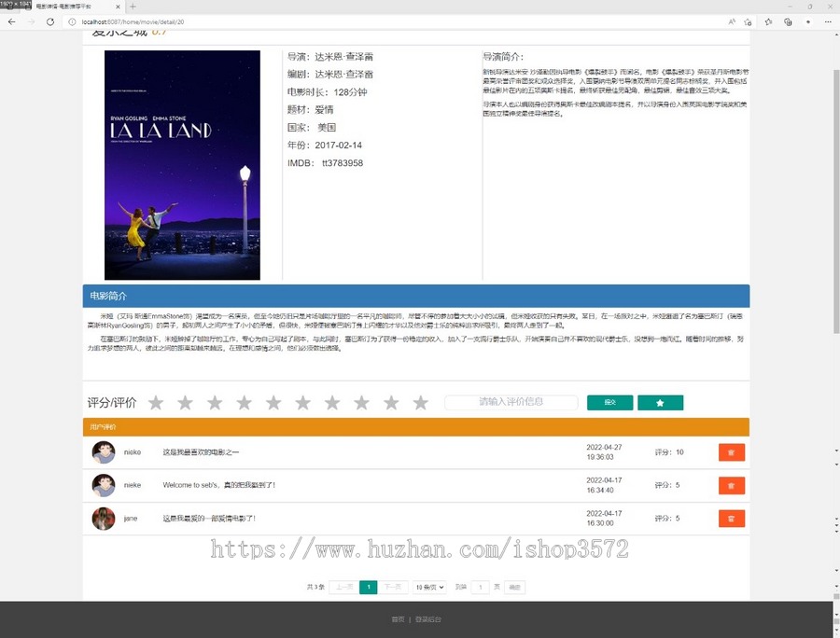This screenshot has height=638, width=840.
Task: Open the 10 条/页 page size dropdown
Action: 429,587
